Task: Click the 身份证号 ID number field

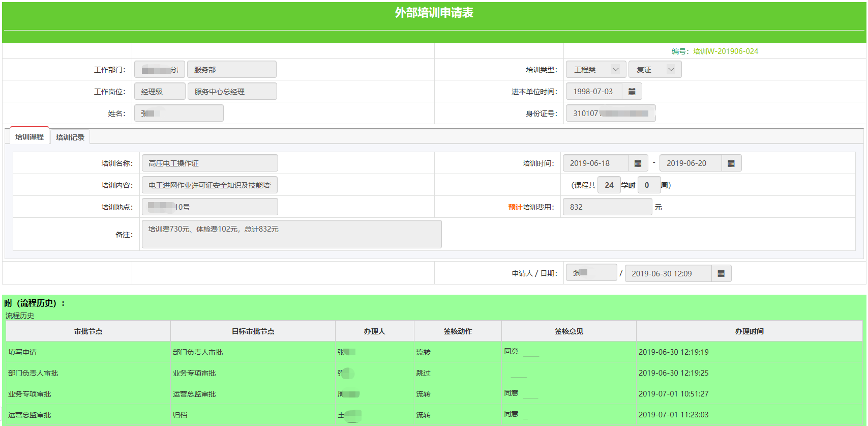Action: (610, 113)
